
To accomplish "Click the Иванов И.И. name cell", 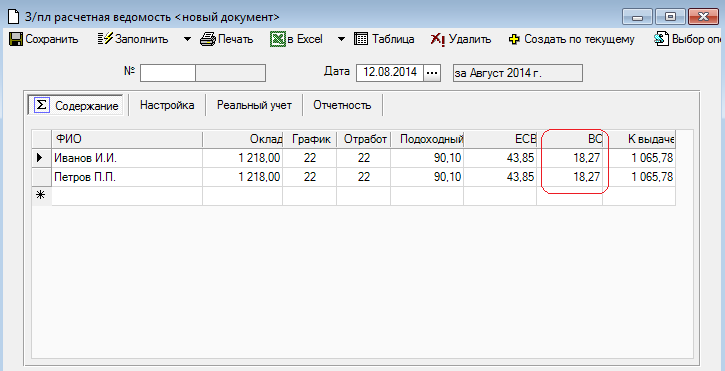I will [127, 158].
